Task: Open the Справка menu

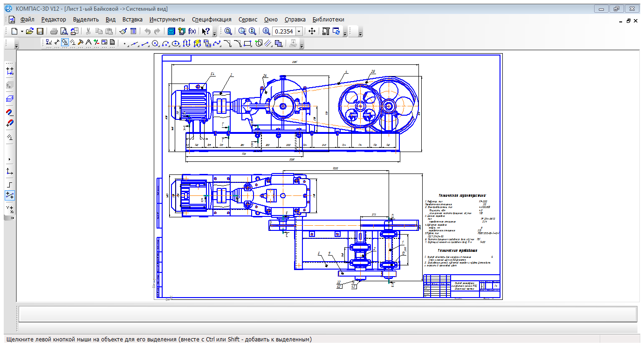Action: point(295,19)
